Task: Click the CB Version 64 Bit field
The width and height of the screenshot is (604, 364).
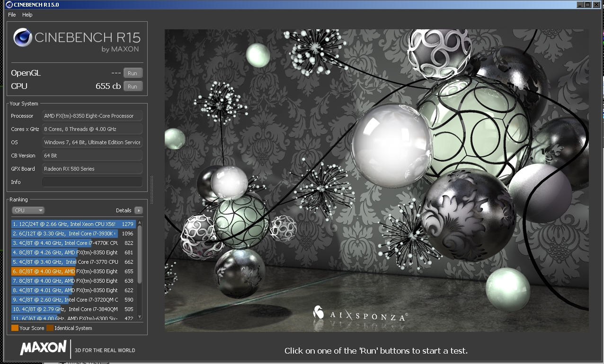Action: click(x=92, y=156)
